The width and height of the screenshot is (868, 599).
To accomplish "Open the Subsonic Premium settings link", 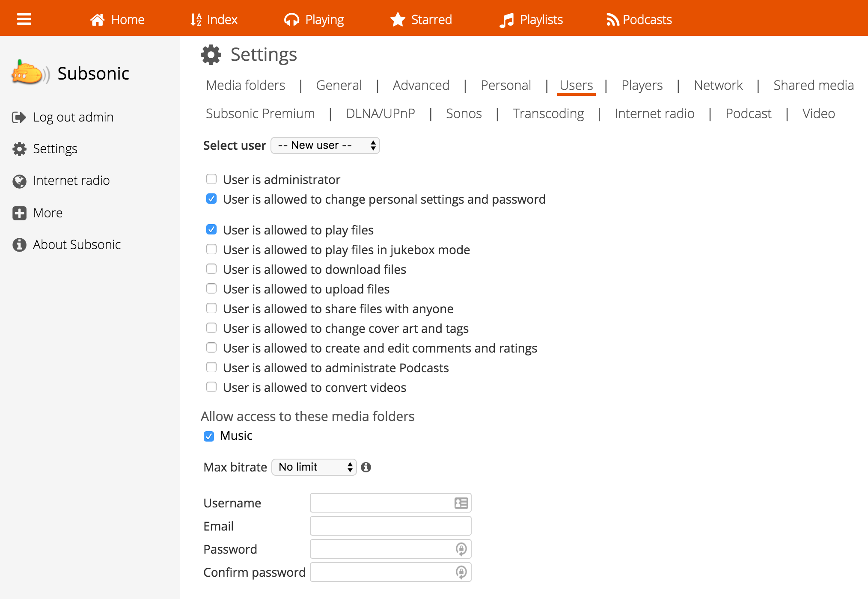I will pos(260,114).
